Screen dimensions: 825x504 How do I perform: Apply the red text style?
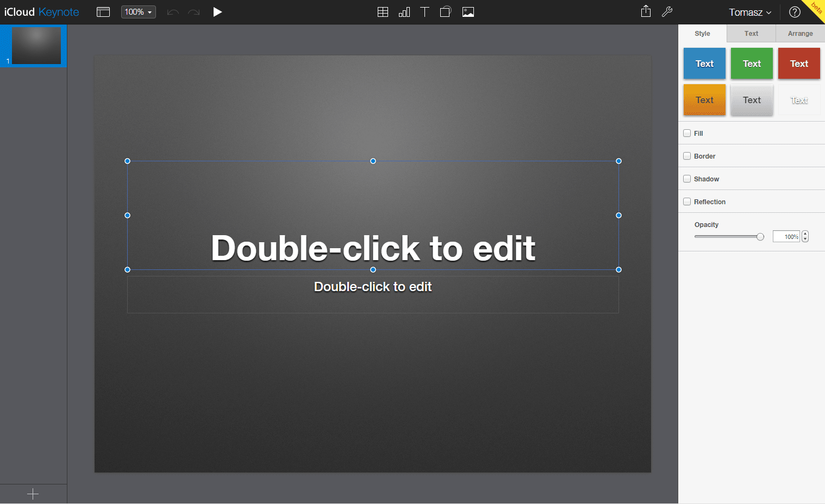click(799, 64)
